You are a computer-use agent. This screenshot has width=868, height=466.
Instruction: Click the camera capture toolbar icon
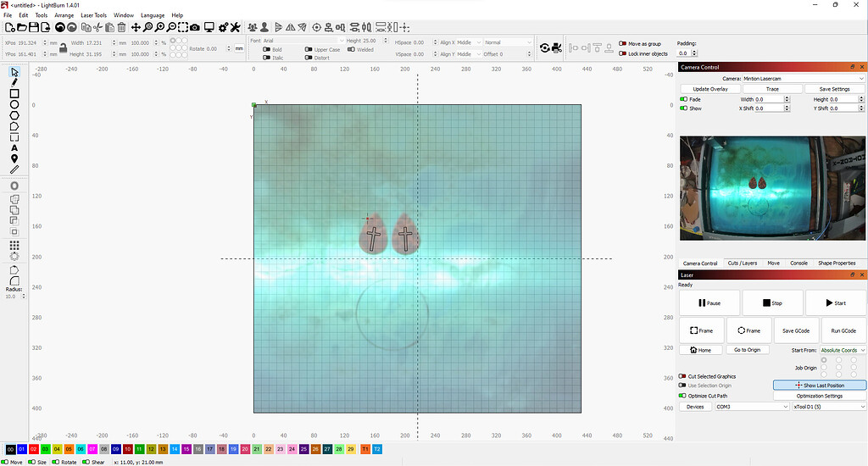[x=195, y=28]
